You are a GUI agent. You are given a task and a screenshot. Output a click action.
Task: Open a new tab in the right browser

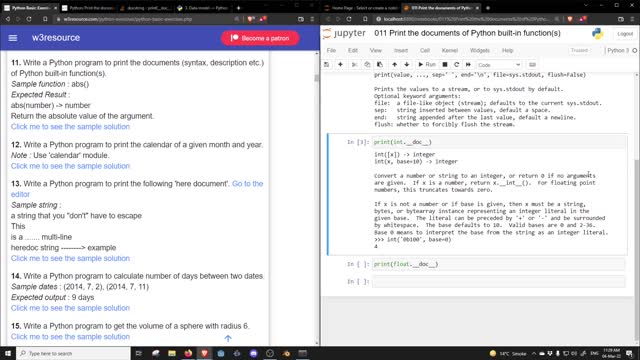(488, 8)
